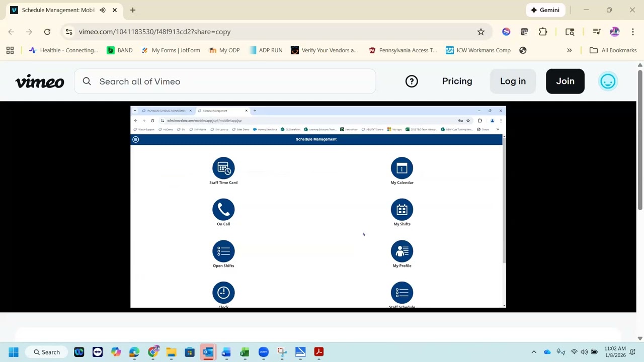Open the Verify Your Vendors bookmark
This screenshot has height=362, width=644.
[x=325, y=50]
